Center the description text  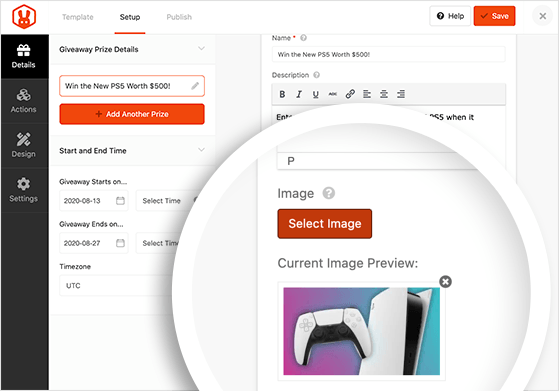(x=384, y=94)
